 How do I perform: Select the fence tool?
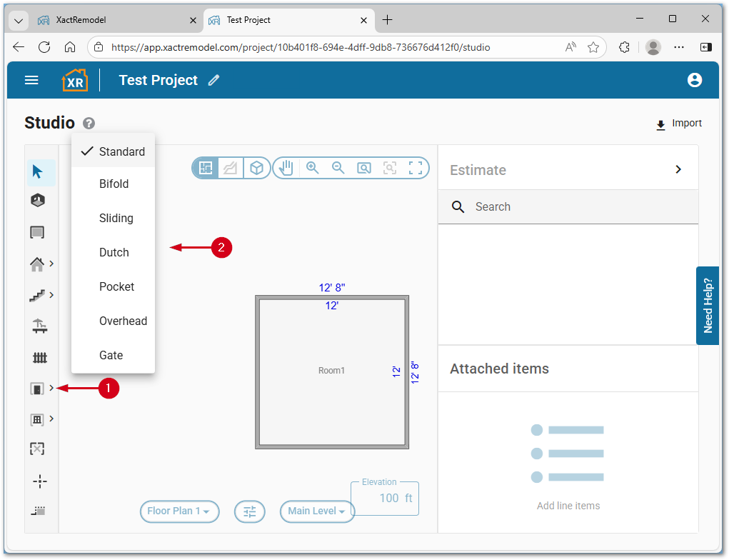pos(41,356)
